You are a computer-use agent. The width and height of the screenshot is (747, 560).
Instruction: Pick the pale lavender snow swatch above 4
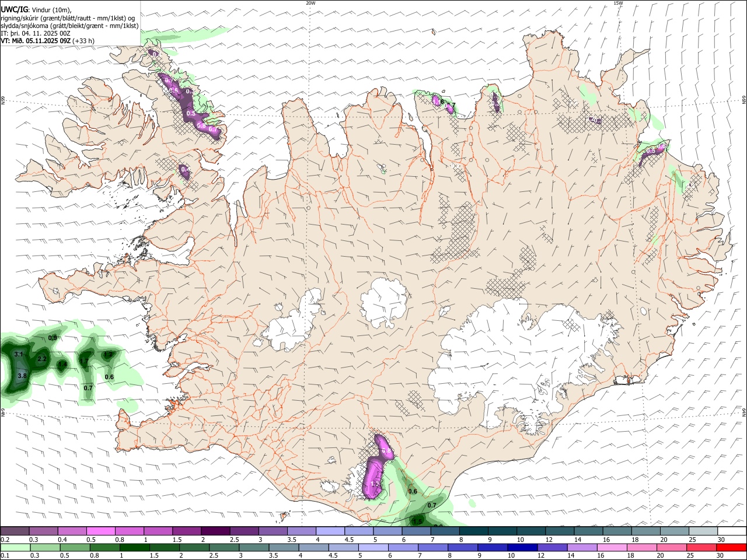[x=330, y=531]
